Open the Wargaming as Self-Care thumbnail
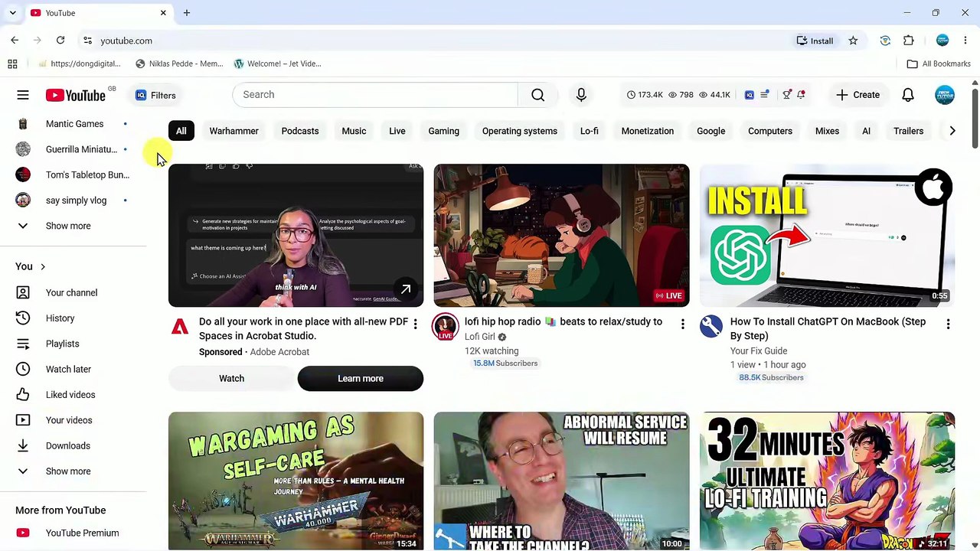 [296, 481]
